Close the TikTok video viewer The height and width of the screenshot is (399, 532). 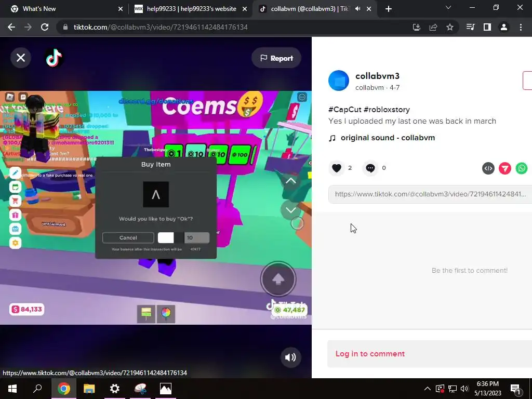pyautogui.click(x=21, y=58)
